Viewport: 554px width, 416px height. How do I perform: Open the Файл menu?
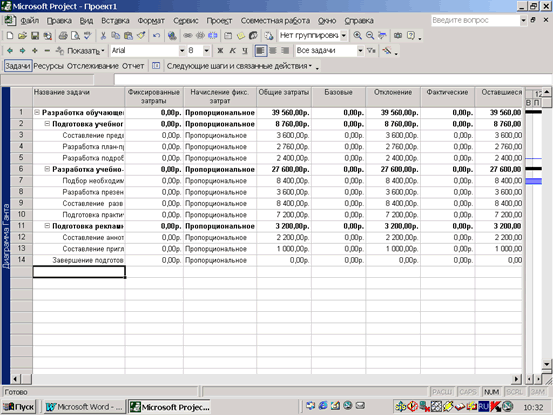[29, 21]
